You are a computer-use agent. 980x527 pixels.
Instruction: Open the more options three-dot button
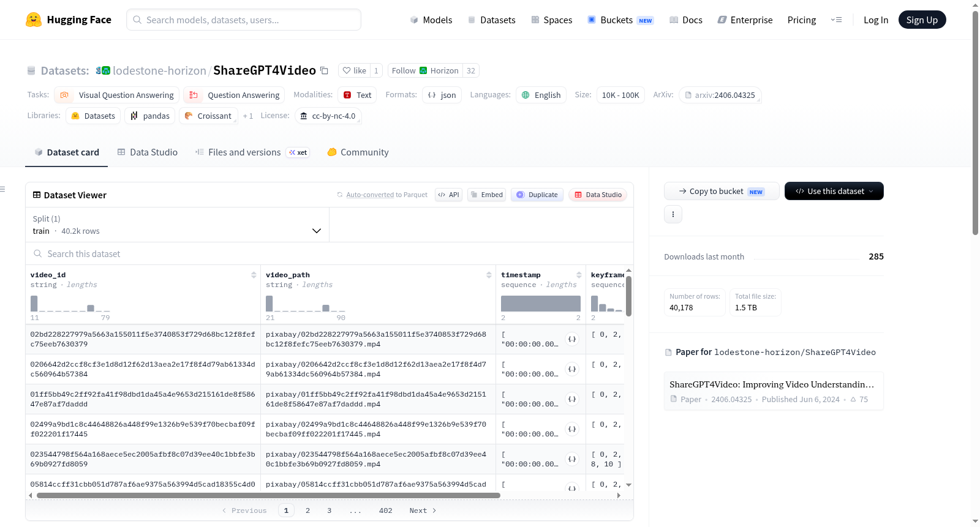(x=673, y=214)
